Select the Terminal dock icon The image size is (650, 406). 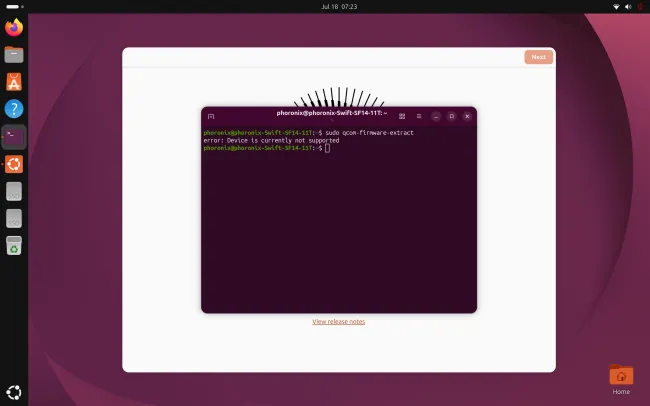click(14, 136)
